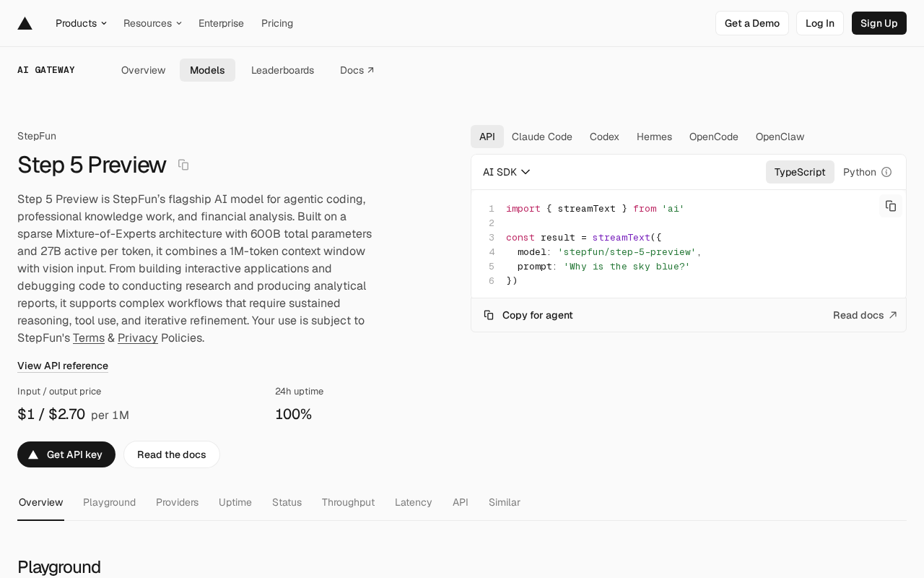This screenshot has width=924, height=578.
Task: Copy the Step 5 Preview model name
Action: click(x=183, y=165)
